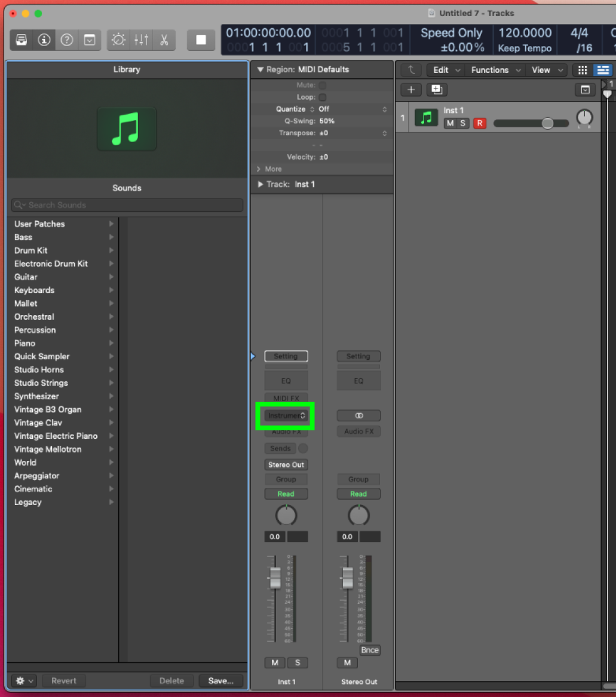
Task: Click the Inst 1 channel strip volume fader
Action: click(x=275, y=578)
